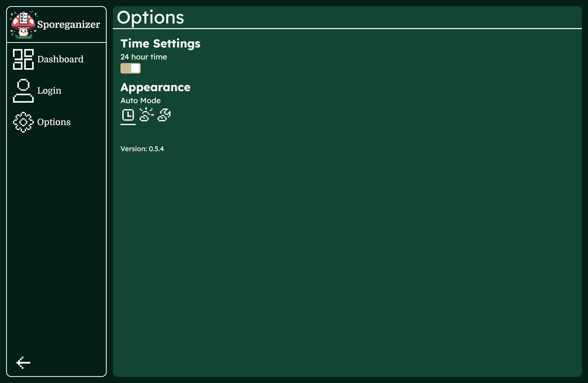Click the Options page title

pyautogui.click(x=150, y=18)
